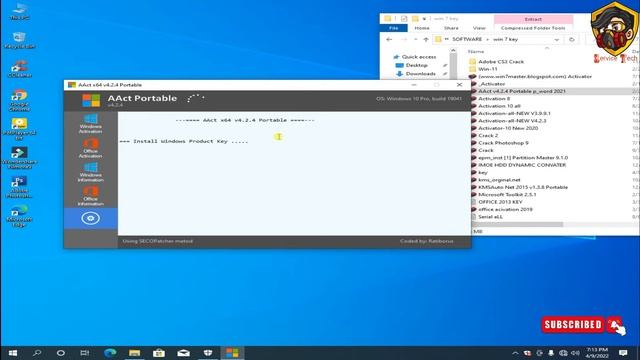The image size is (640, 360).
Task: Minimize the AAct Portable window
Action: 414,85
